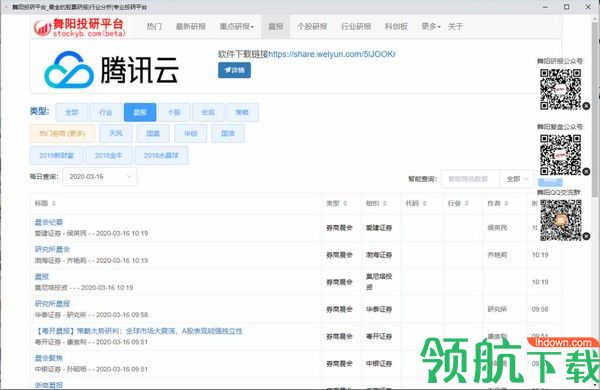Image resolution: width=600 pixels, height=390 pixels.
Task: Select the 晨报 nav tab
Action: coord(276,26)
